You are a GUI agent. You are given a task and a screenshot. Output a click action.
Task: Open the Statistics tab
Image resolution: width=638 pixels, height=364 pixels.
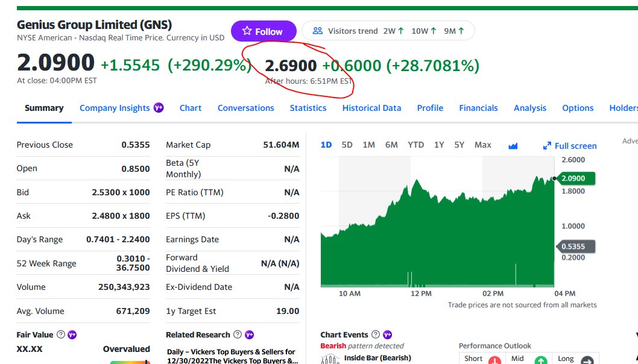point(308,108)
